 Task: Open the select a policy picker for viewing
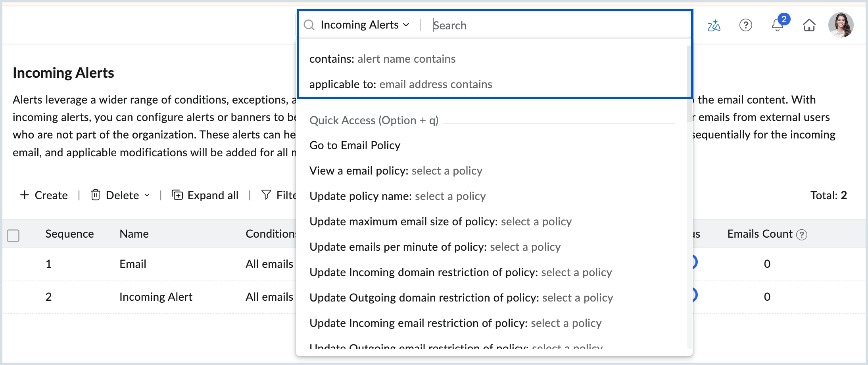pos(446,171)
